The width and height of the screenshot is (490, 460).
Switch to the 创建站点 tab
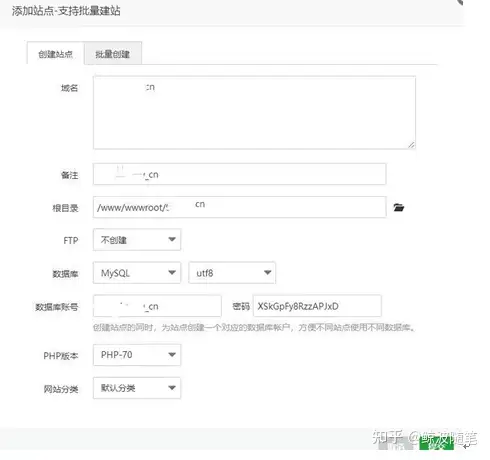55,53
